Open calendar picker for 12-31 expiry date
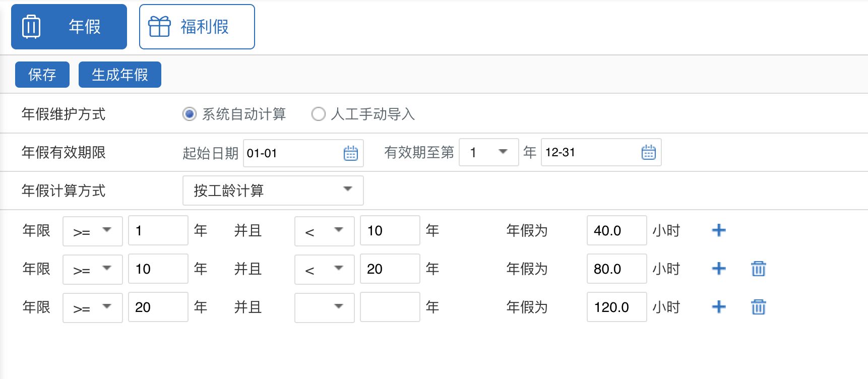 648,152
